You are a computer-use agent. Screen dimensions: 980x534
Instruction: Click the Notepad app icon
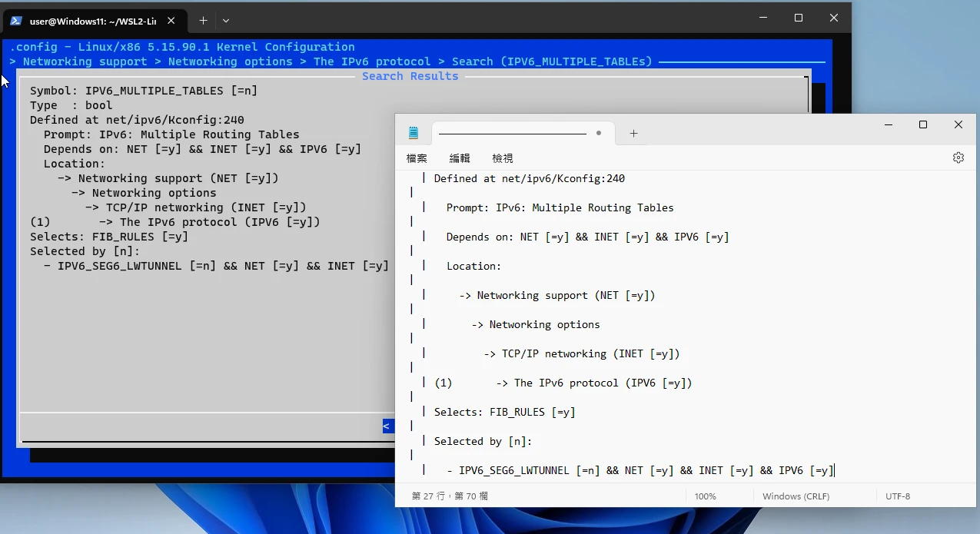click(x=414, y=133)
